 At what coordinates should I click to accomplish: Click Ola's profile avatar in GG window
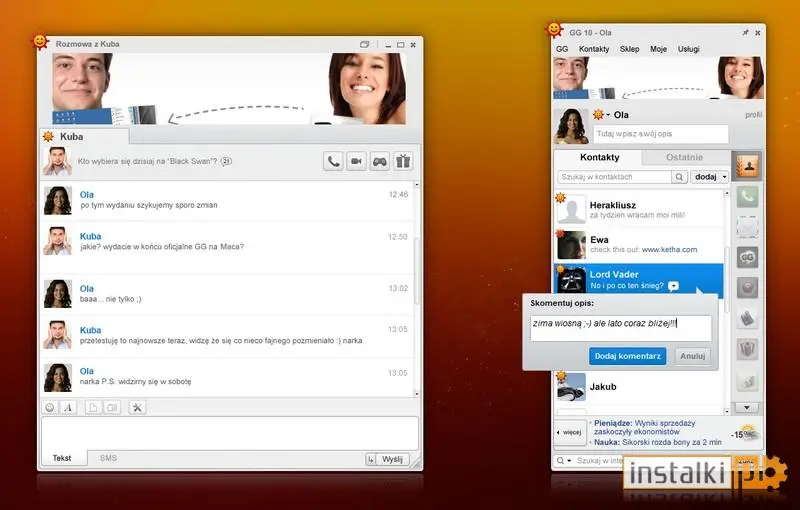tap(571, 126)
